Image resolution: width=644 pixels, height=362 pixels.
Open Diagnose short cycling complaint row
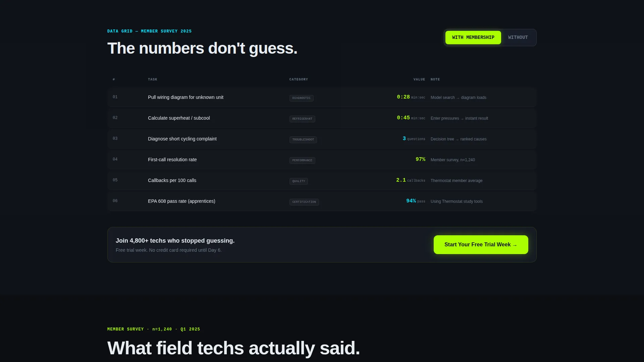point(322,139)
